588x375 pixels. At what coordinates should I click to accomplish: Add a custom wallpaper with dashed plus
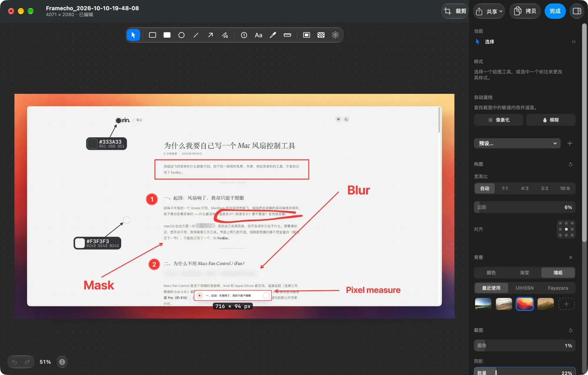(566, 304)
